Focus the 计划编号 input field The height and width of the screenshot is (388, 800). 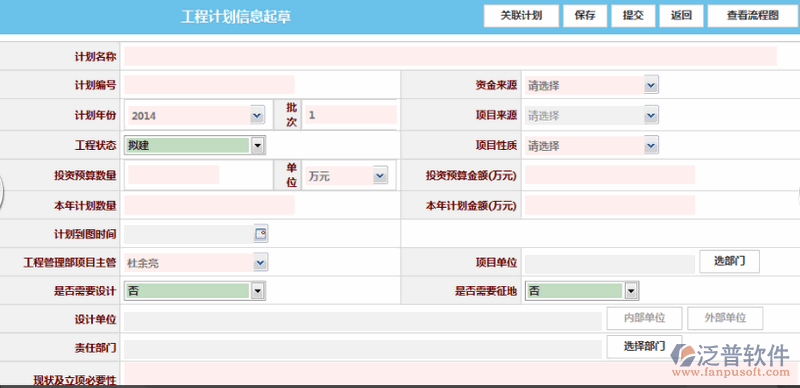(x=209, y=85)
